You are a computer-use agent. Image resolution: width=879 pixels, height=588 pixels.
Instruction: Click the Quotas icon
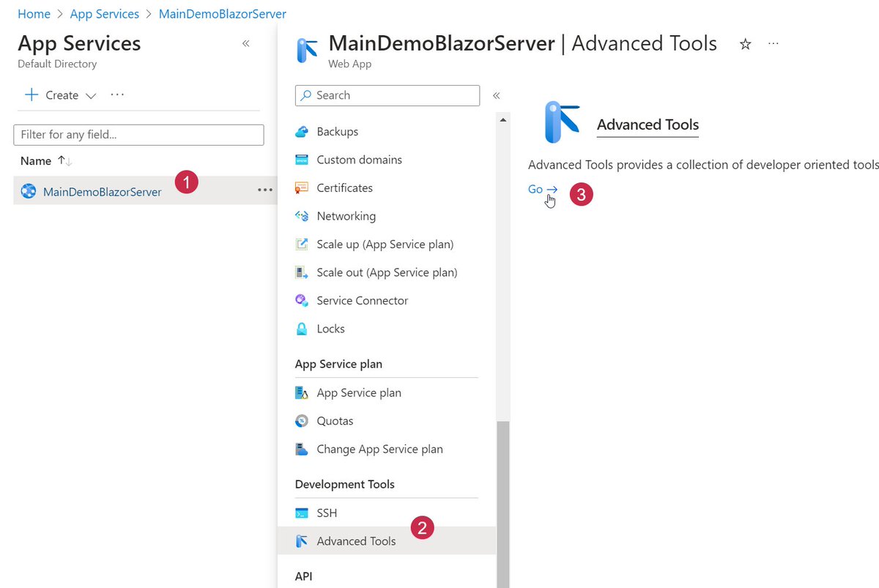pos(302,421)
